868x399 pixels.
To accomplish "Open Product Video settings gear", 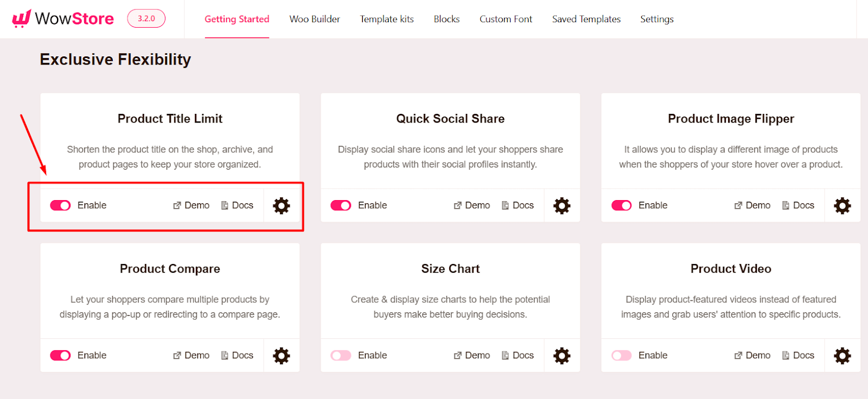I will [x=842, y=356].
